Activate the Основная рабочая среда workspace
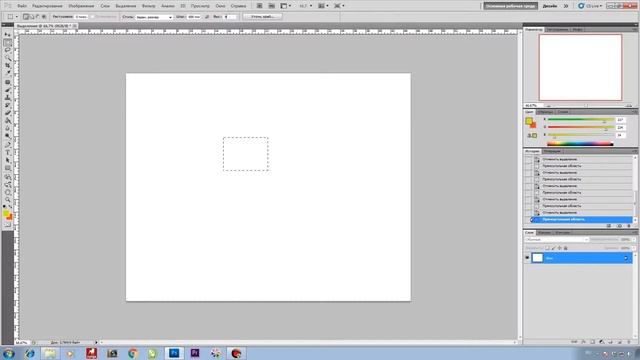This screenshot has height=360, width=640. point(511,6)
